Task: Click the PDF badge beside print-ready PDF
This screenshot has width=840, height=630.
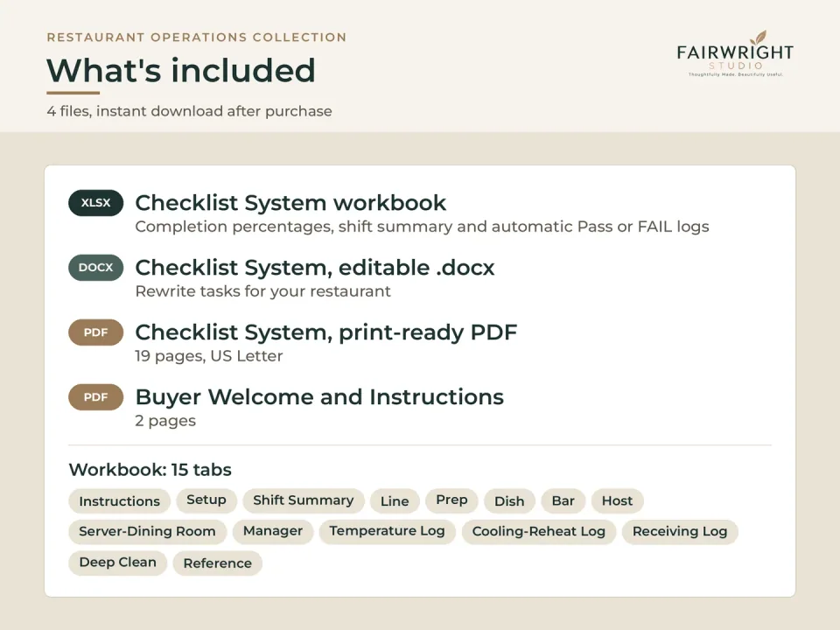Action: 96,332
